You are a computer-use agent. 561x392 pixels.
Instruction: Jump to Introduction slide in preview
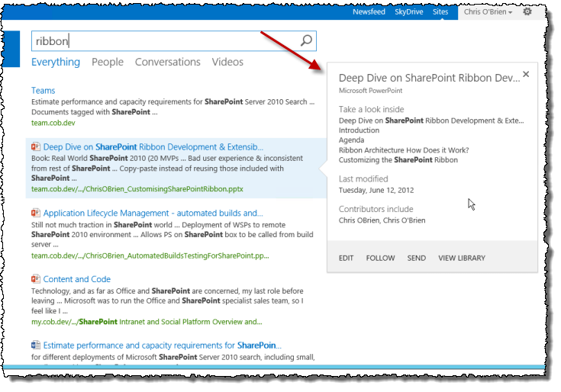tap(359, 130)
